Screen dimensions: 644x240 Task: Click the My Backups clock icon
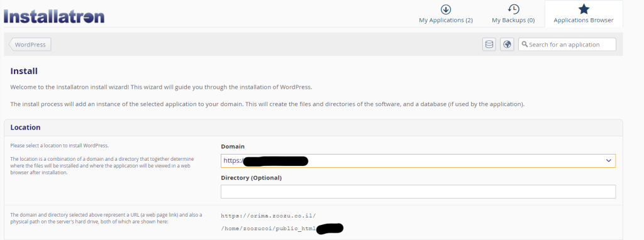pyautogui.click(x=513, y=9)
